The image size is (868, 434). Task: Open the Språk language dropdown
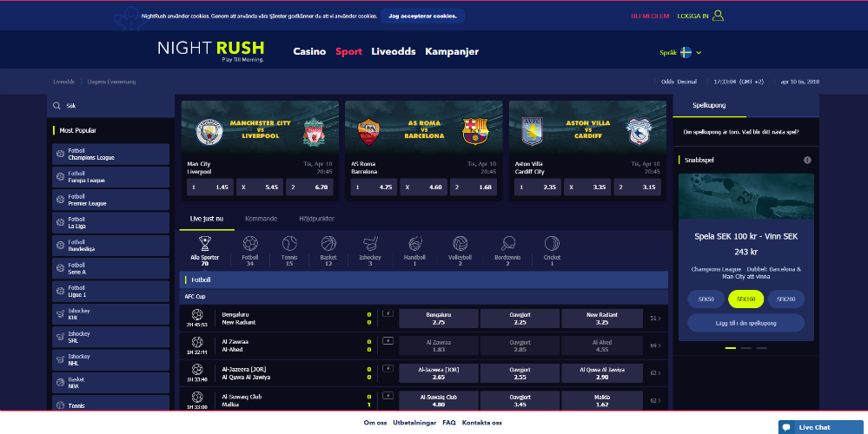click(x=680, y=53)
